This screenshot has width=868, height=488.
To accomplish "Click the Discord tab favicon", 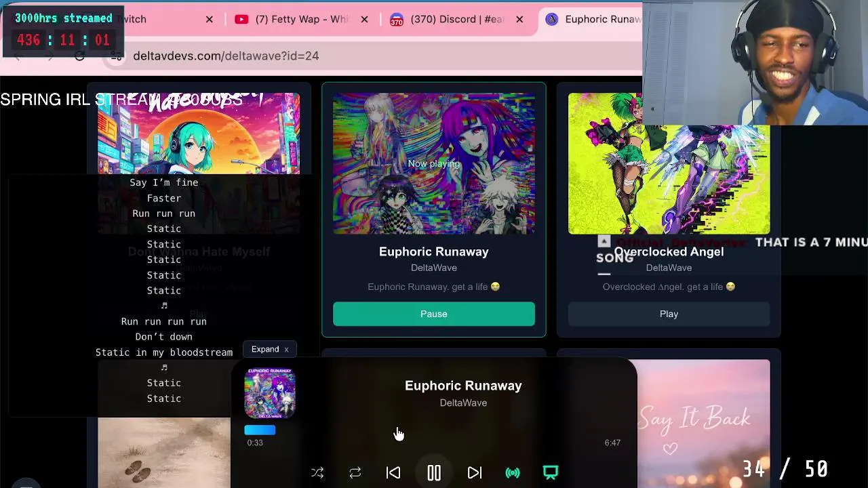I will (397, 19).
